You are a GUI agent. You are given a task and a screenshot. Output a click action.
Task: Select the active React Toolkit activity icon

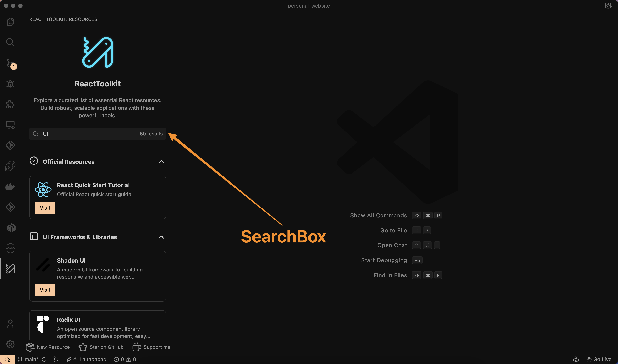click(10, 269)
